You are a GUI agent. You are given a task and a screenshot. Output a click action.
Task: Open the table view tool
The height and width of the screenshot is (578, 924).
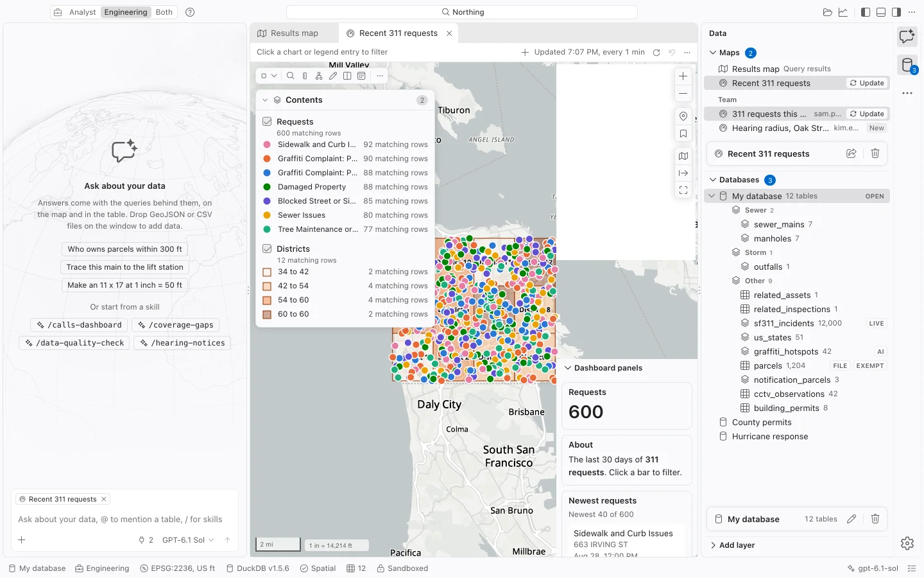[361, 76]
